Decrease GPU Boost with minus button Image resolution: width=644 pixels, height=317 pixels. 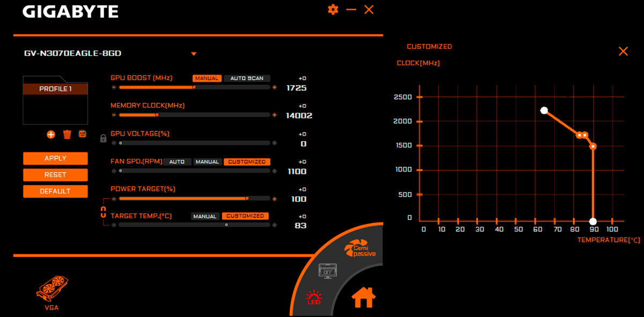tap(113, 87)
